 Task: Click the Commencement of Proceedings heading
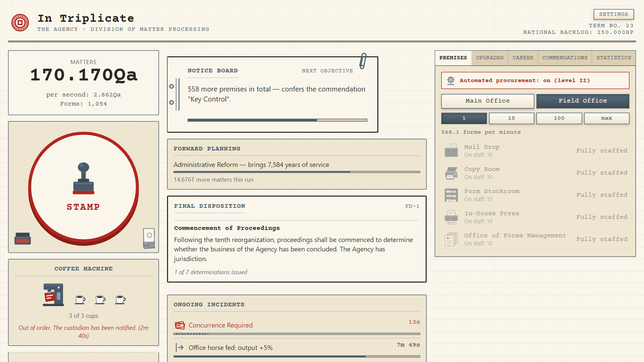227,228
